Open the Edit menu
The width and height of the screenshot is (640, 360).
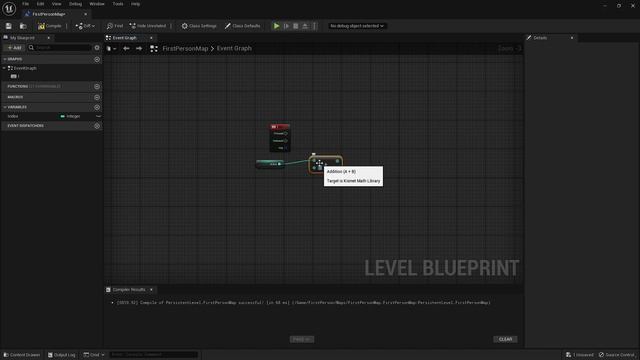40,4
